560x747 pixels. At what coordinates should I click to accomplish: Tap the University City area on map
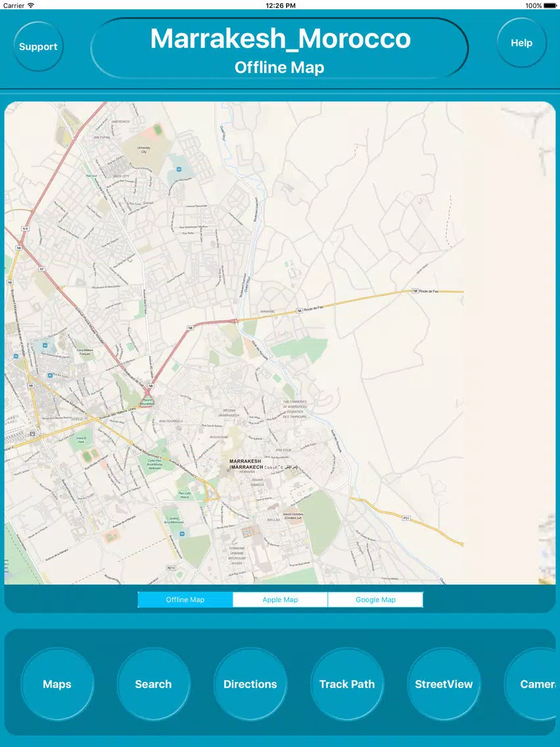click(145, 149)
